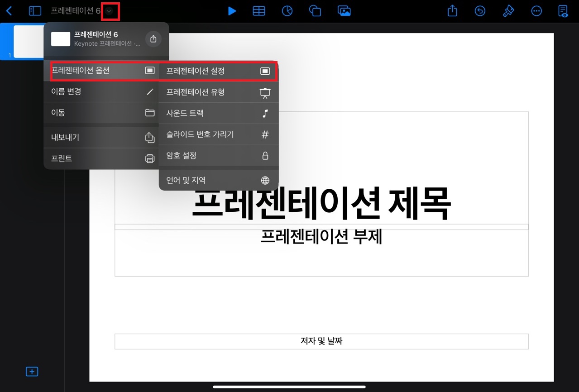Tap the back arrow to exit presentation
This screenshot has height=392, width=579.
(9, 11)
